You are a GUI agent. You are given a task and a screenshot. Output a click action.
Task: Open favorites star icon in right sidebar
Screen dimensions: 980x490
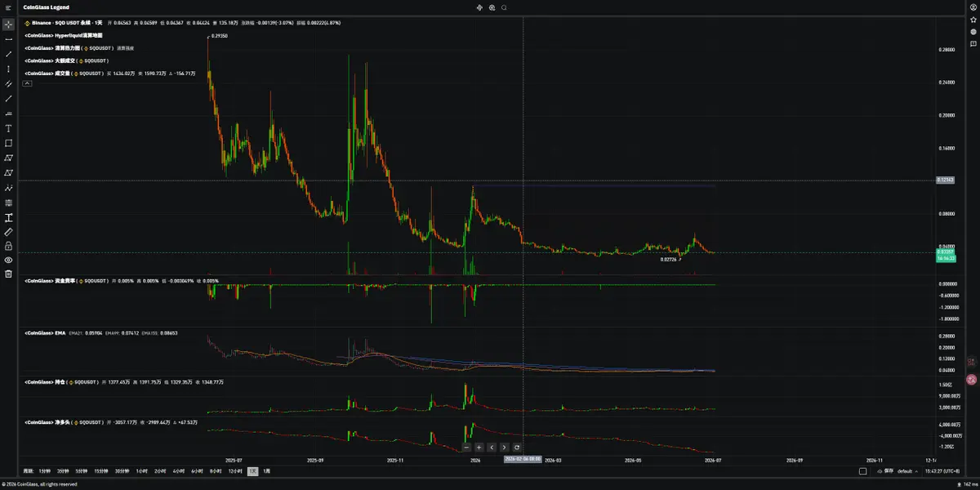tap(973, 19)
